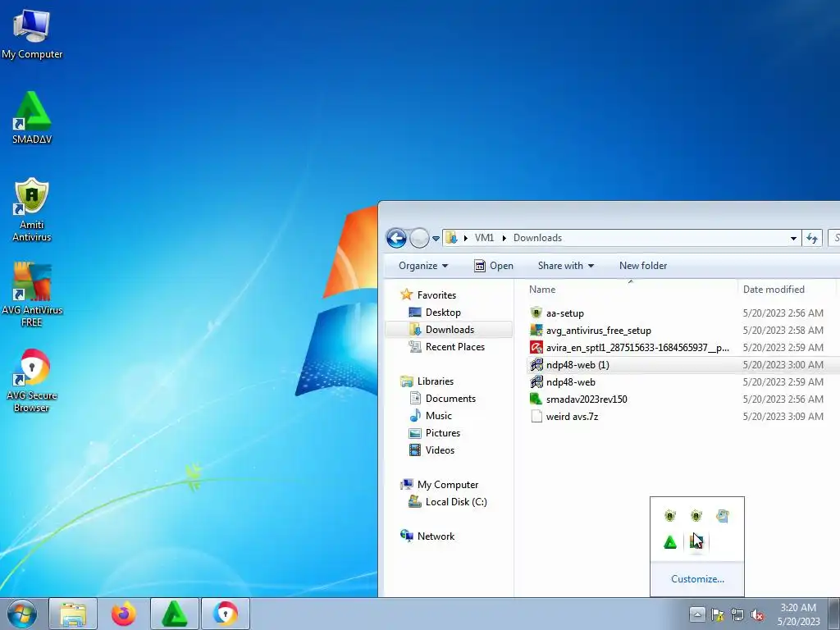Open the Action Center flag icon
Screen dimensions: 840x630
717,614
